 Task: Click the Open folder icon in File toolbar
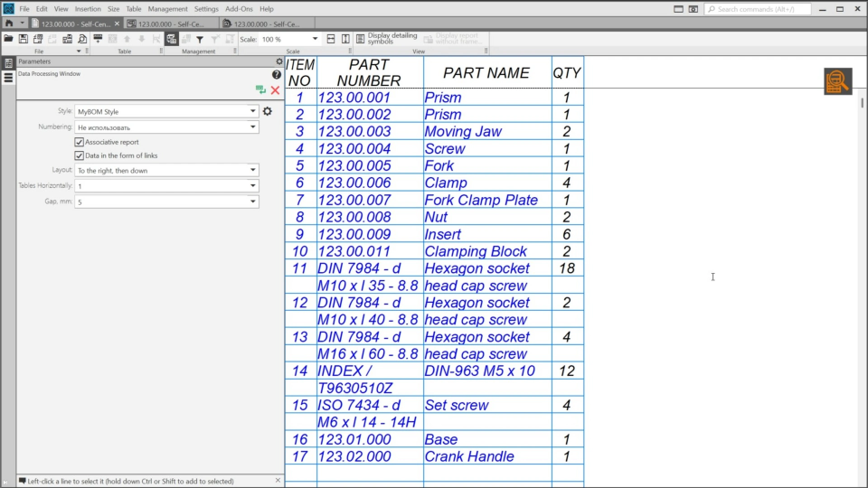click(9, 40)
